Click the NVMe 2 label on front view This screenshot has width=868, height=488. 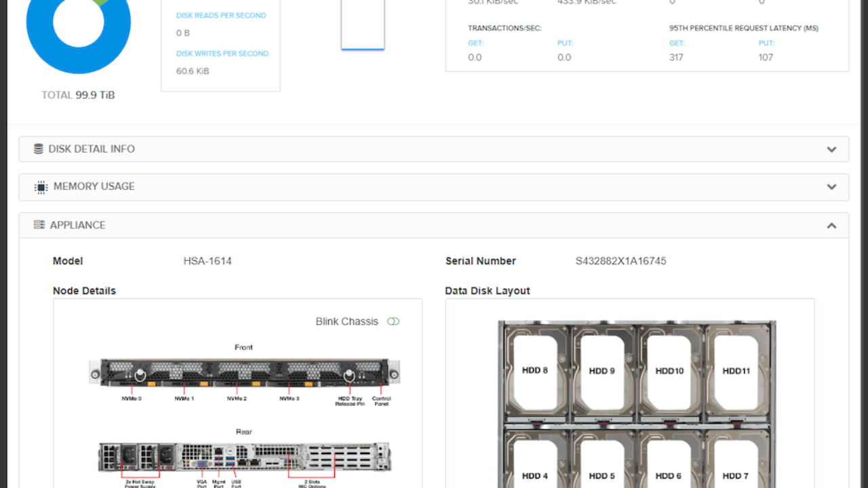pos(237,399)
